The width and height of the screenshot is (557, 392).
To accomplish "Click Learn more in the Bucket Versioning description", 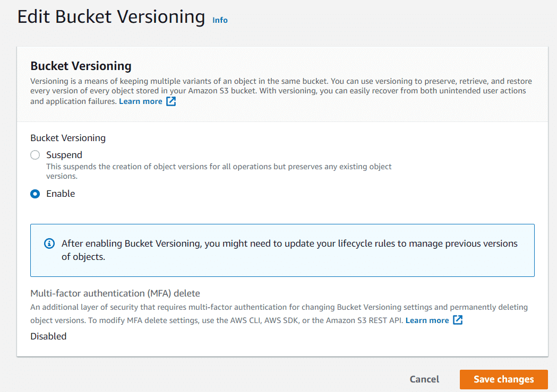I will tap(141, 101).
